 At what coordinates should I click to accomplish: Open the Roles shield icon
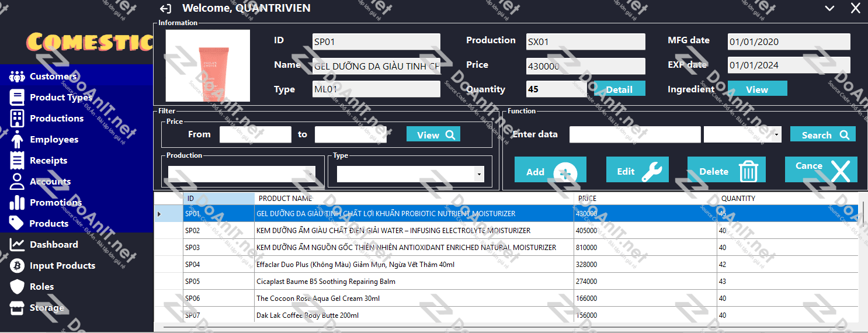(x=17, y=287)
